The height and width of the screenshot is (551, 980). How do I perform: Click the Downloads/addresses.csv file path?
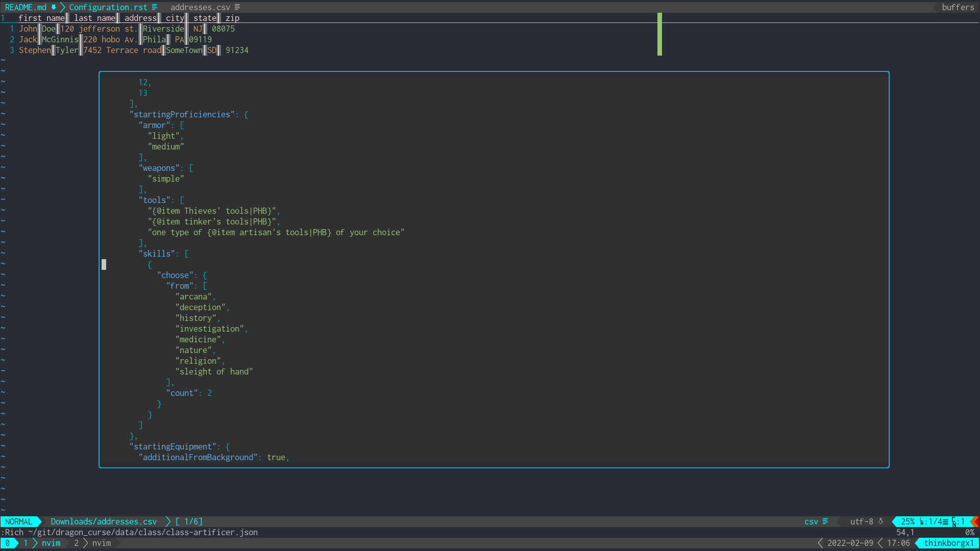(x=104, y=521)
